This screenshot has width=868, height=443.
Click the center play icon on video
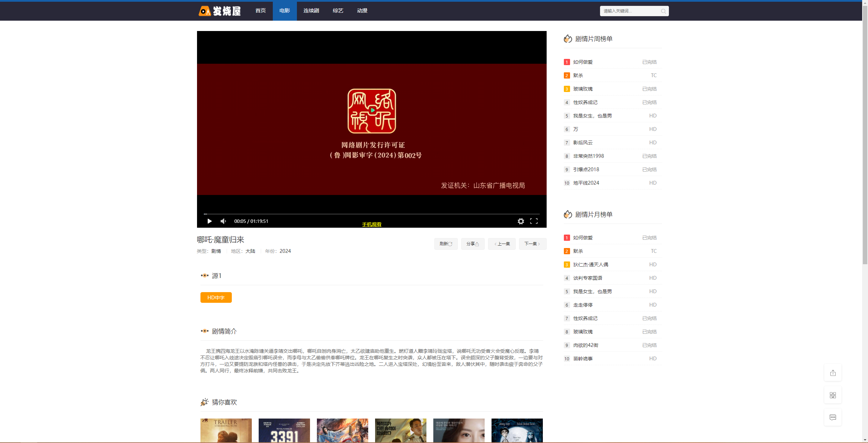click(372, 110)
